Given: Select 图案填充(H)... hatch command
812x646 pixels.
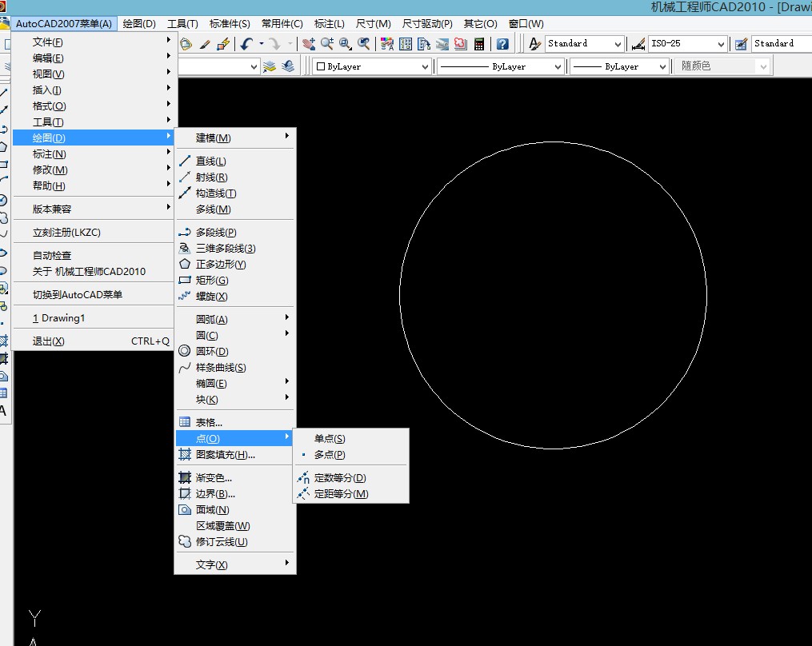Looking at the screenshot, I should (x=236, y=454).
